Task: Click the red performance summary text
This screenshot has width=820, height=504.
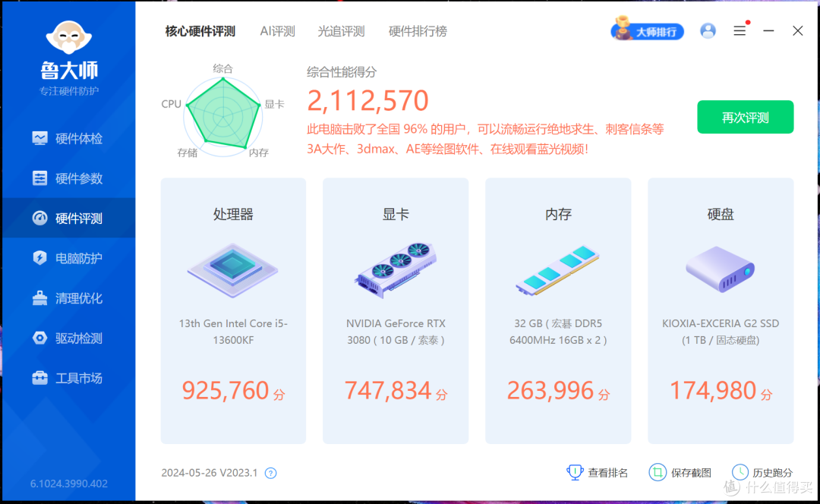Action: pos(485,139)
